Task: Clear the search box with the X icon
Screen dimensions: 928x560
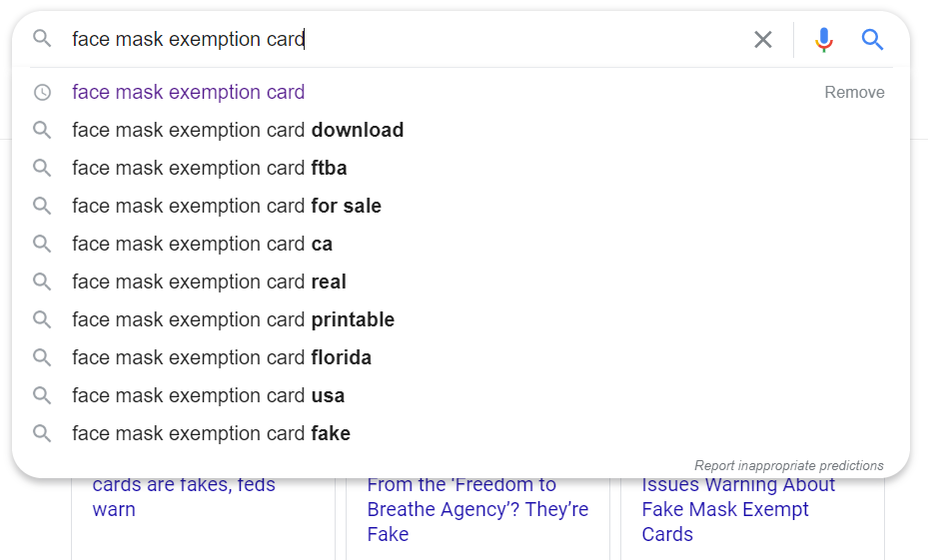Action: (x=763, y=40)
